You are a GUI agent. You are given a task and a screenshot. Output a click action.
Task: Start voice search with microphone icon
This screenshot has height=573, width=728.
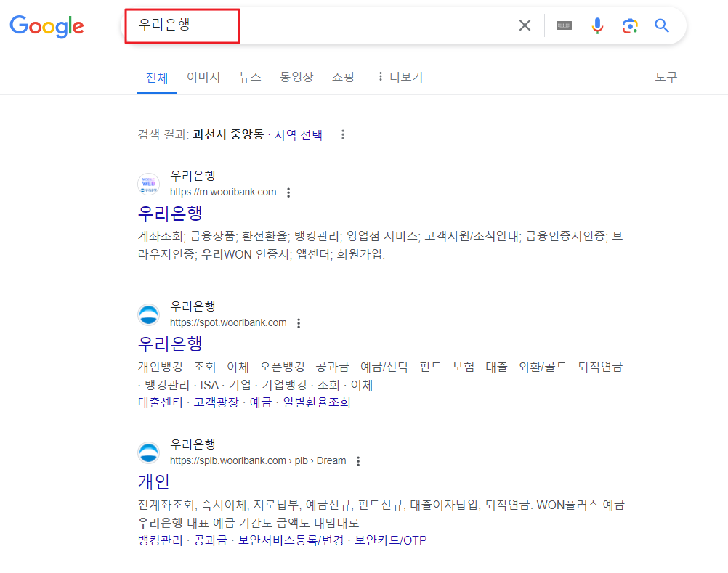(597, 25)
